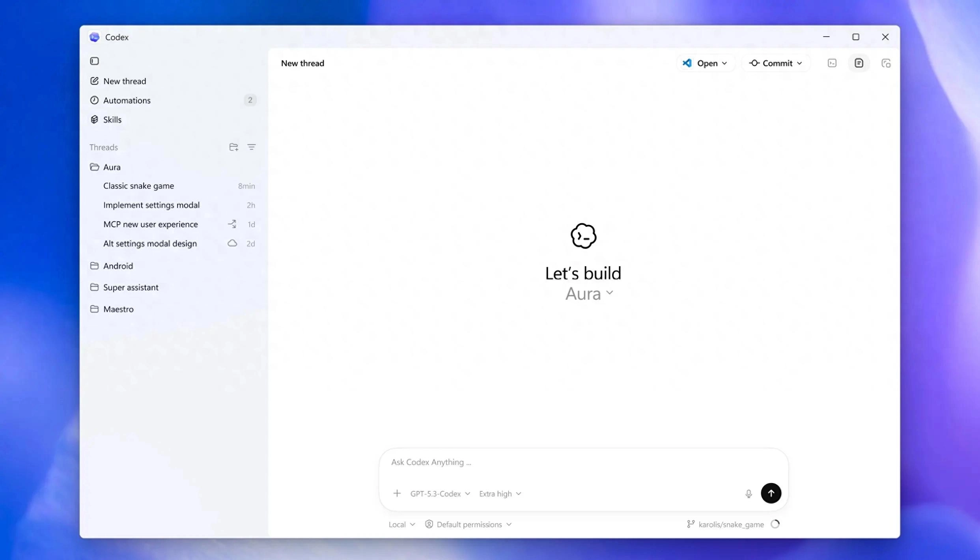980x560 pixels.
Task: Collapse the sidebar using the panel icon
Action: click(94, 61)
